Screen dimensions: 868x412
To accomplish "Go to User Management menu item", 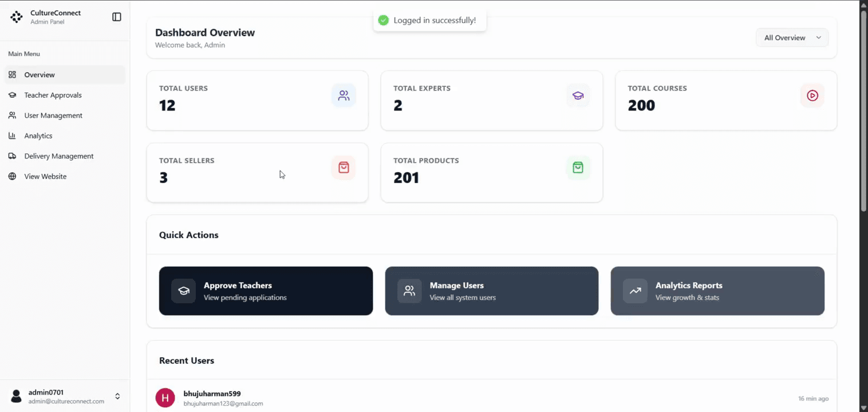I will [65, 116].
